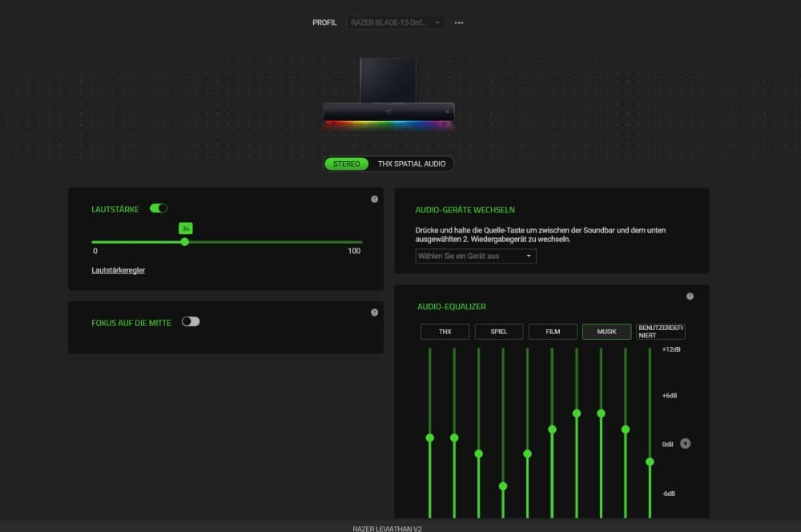
Task: Open the profile three-dots options menu
Action: tap(459, 22)
